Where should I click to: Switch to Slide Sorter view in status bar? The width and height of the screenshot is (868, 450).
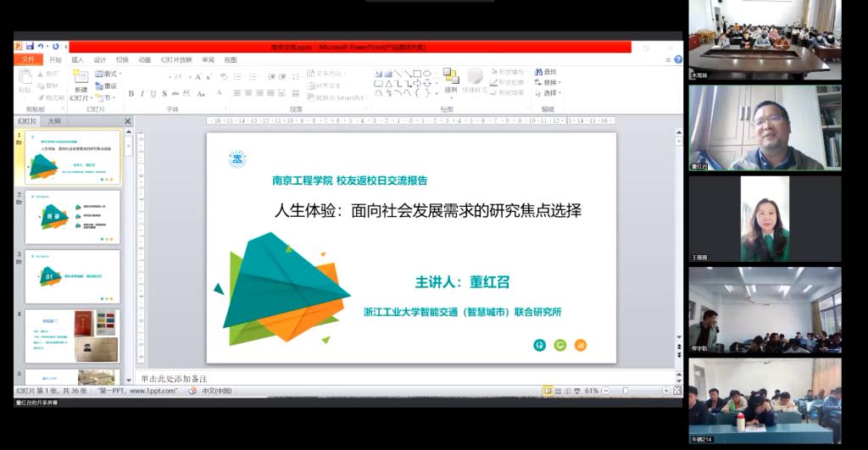[559, 391]
